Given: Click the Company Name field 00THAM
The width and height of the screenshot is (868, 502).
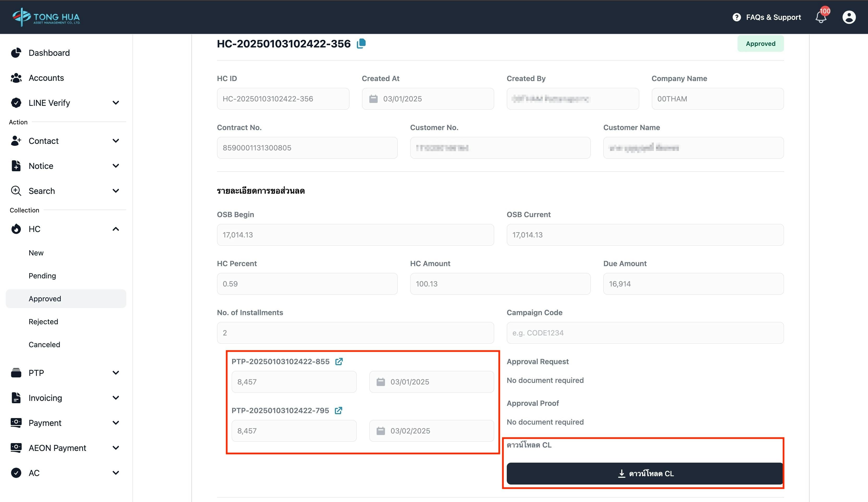Looking at the screenshot, I should coord(718,99).
